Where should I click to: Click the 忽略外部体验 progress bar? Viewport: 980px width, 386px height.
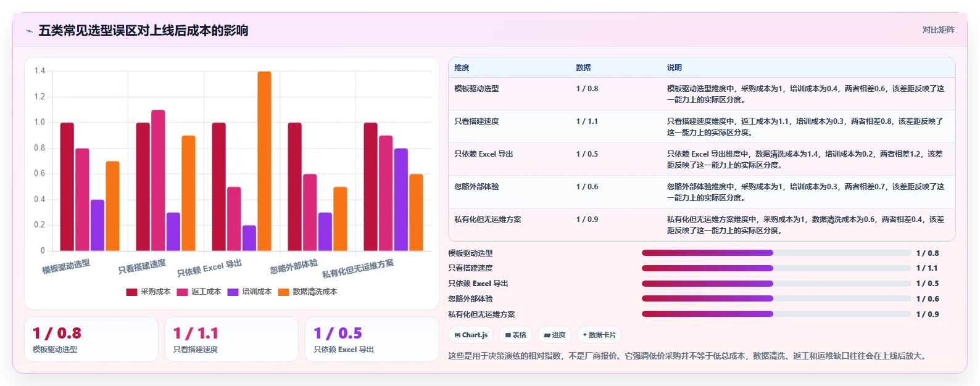tap(776, 298)
